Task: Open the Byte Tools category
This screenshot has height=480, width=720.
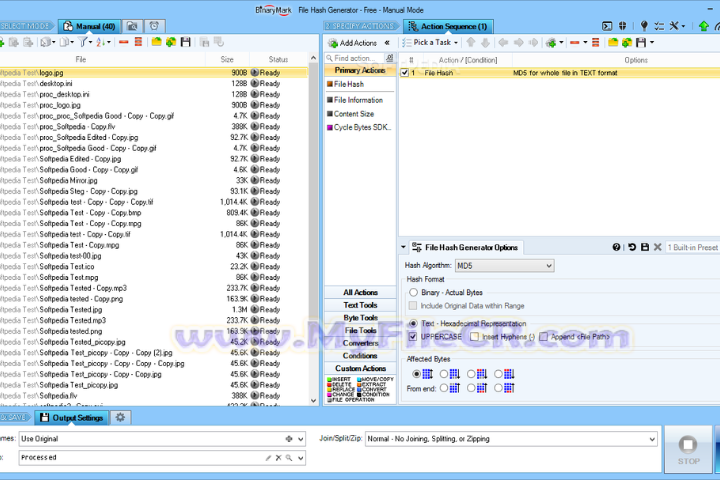Action: [360, 318]
